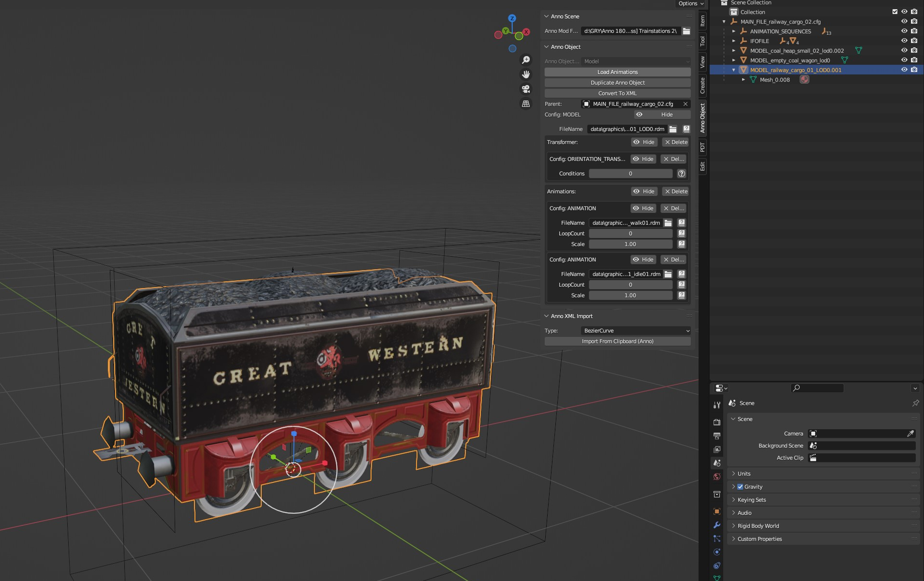
Task: Open the viewport Options dropdown
Action: [691, 4]
